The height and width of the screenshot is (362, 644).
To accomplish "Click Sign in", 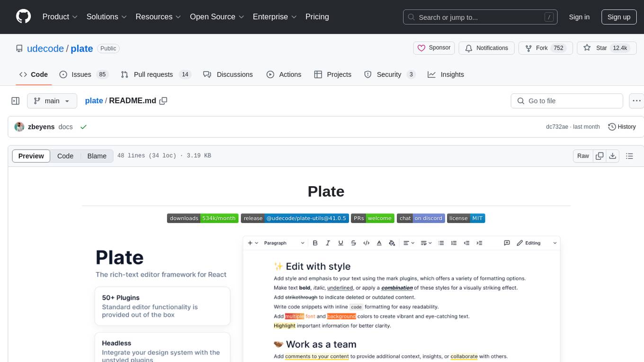I will coord(579,17).
